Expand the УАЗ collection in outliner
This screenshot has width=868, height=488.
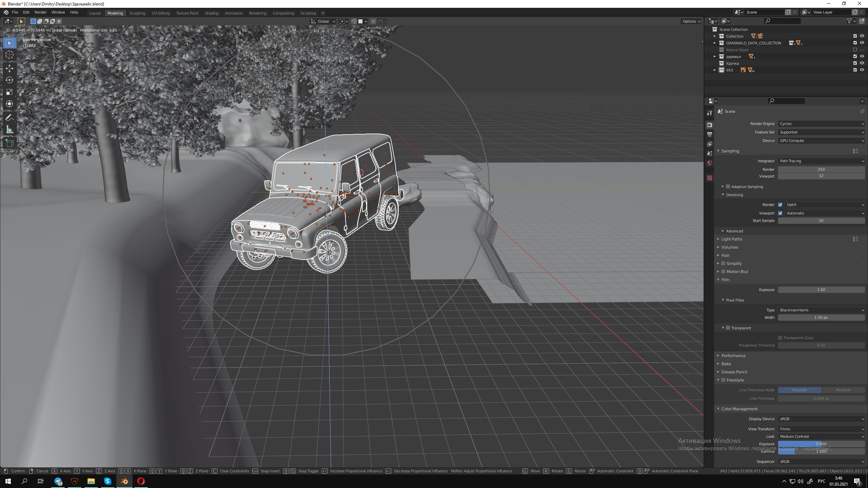tap(715, 70)
